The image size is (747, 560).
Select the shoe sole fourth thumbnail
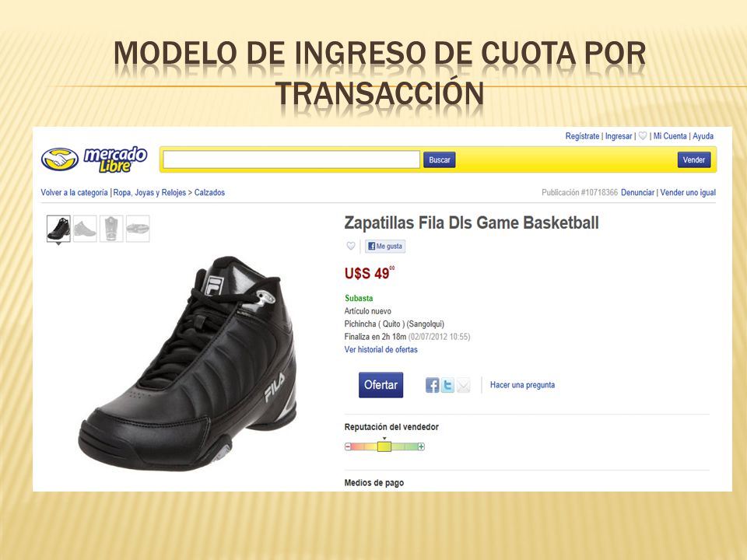tap(138, 229)
